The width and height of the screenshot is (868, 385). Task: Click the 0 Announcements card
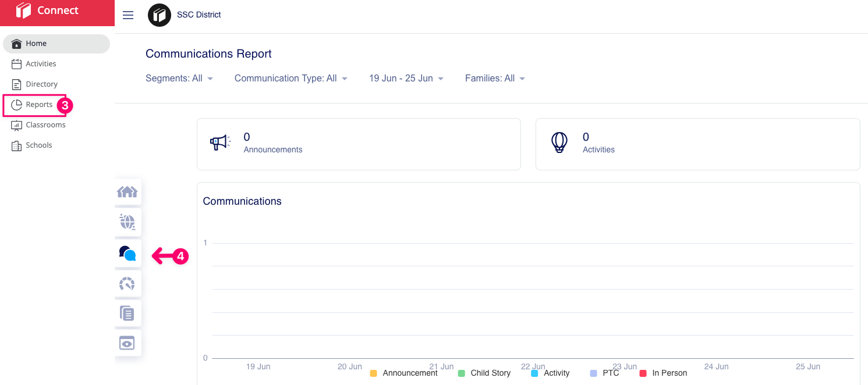coord(359,144)
